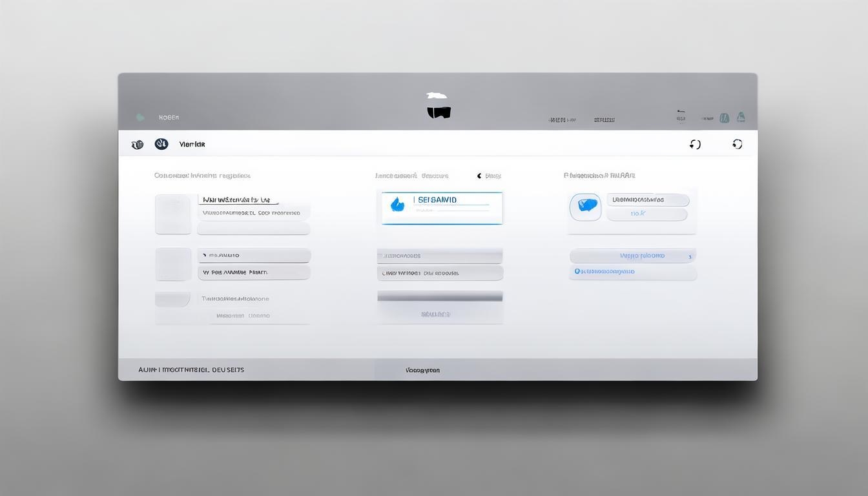Click the blue flame icon in SEISANVID card

pyautogui.click(x=398, y=205)
